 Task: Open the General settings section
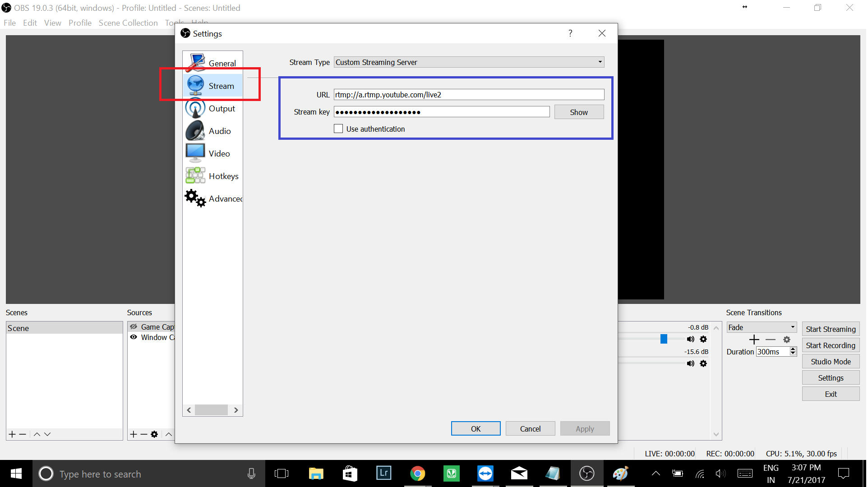212,63
